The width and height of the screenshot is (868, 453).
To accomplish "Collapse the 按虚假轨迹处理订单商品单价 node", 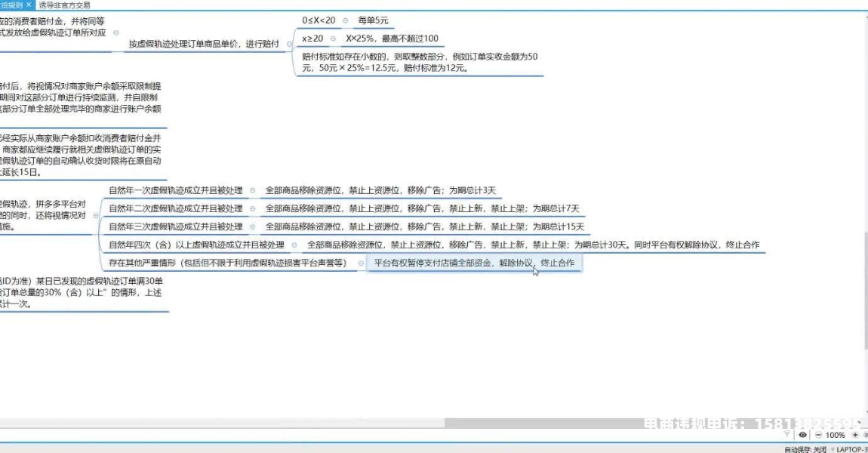I will 287,44.
